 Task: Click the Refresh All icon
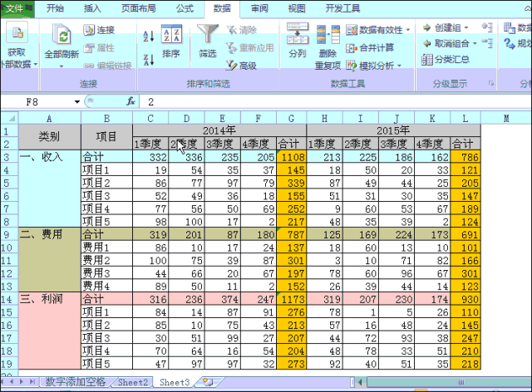click(62, 34)
